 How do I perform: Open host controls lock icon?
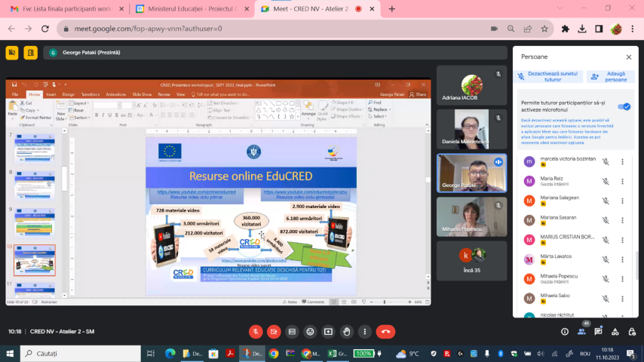(631, 331)
